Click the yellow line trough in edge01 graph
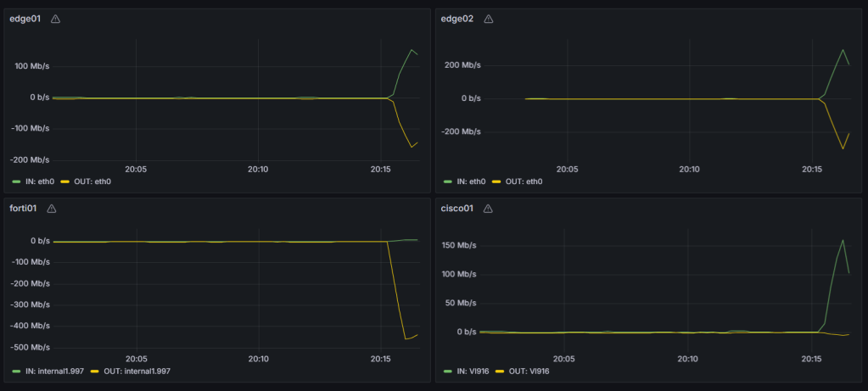 click(412, 147)
